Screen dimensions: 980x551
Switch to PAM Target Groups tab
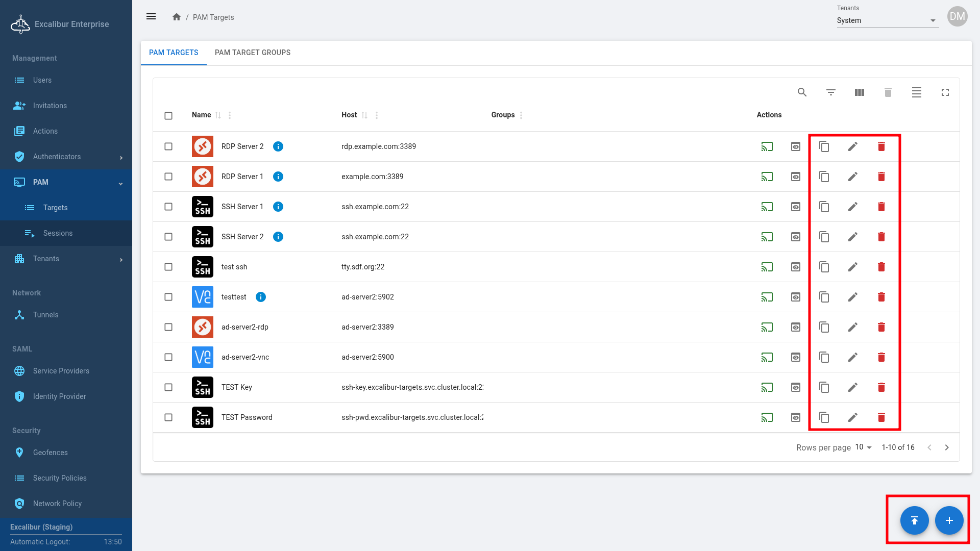coord(252,53)
